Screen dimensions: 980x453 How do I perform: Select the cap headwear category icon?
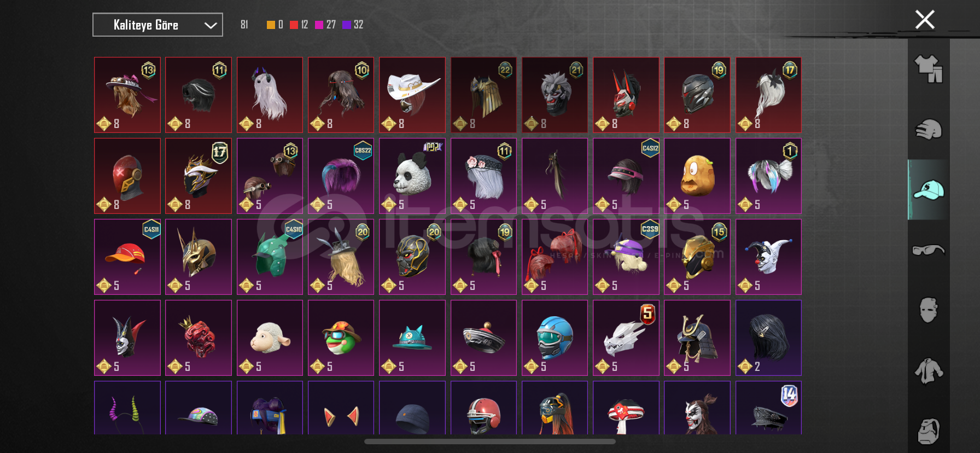tap(929, 190)
